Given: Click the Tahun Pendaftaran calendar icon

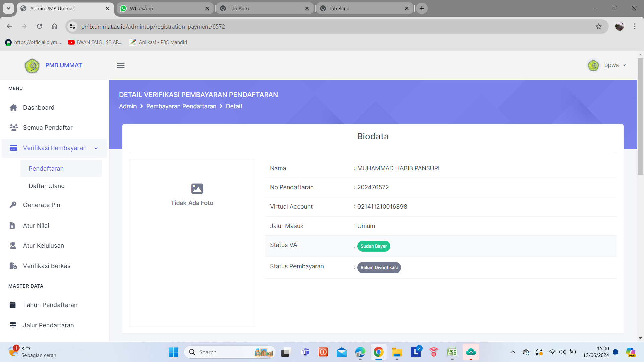Looking at the screenshot, I should (x=13, y=305).
